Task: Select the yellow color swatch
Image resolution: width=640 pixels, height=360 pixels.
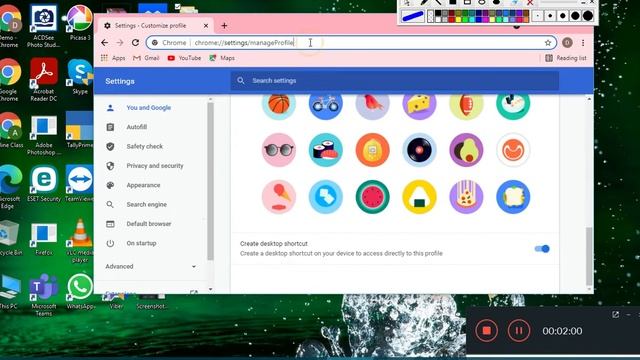Action: [459, 19]
